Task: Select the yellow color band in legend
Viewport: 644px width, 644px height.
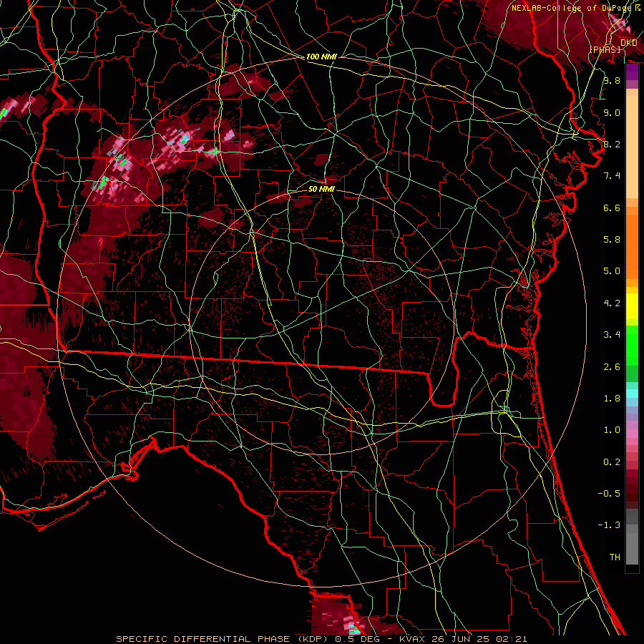Action: pyautogui.click(x=632, y=306)
